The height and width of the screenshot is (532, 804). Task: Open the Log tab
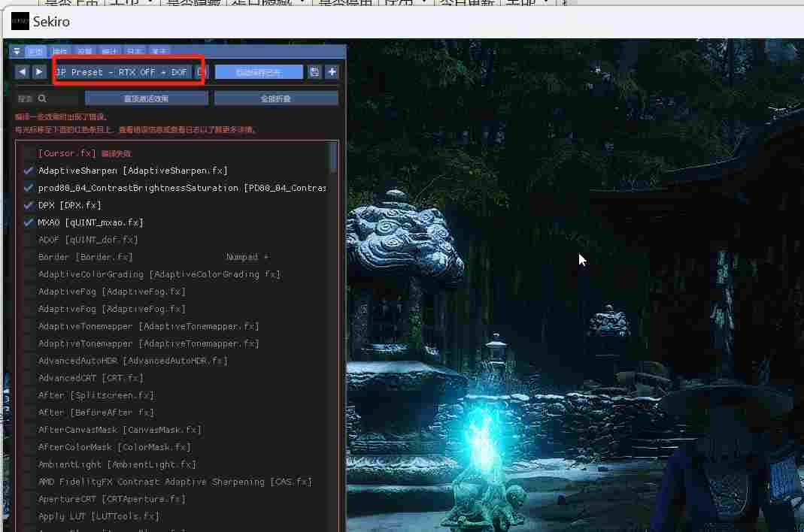click(x=135, y=51)
